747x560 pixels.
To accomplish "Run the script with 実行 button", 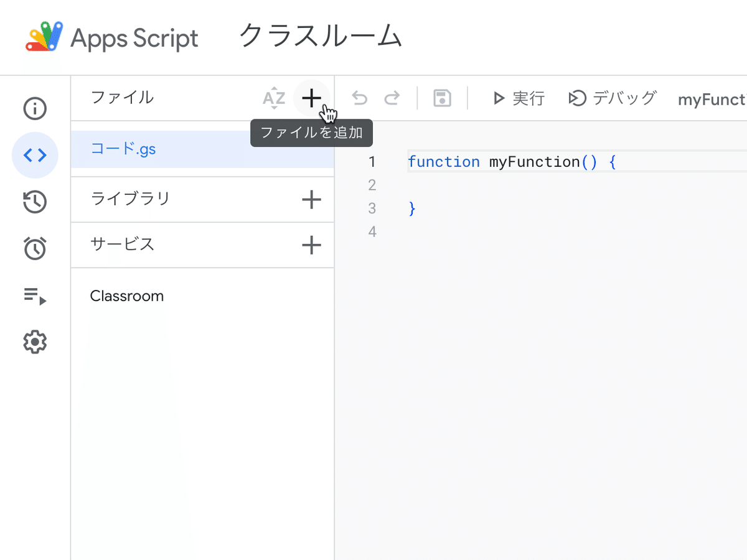I will (519, 98).
